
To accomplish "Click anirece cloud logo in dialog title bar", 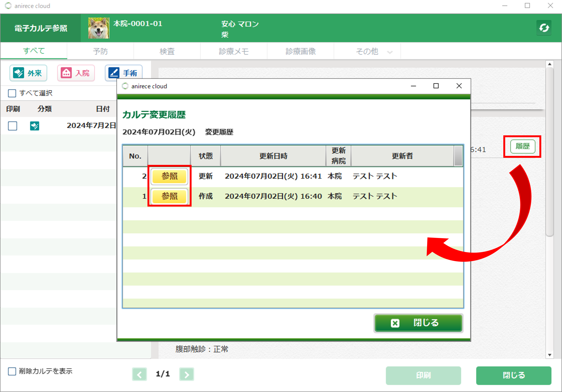I will click(125, 86).
